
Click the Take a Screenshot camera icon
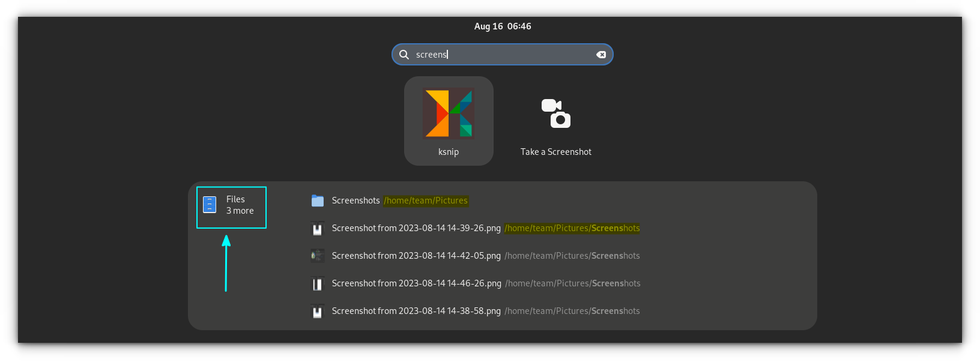pyautogui.click(x=555, y=113)
